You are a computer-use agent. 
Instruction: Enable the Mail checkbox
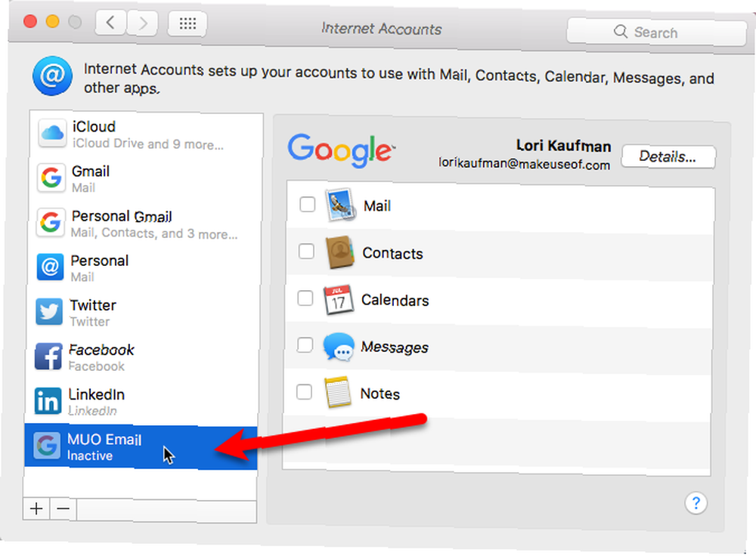click(307, 204)
